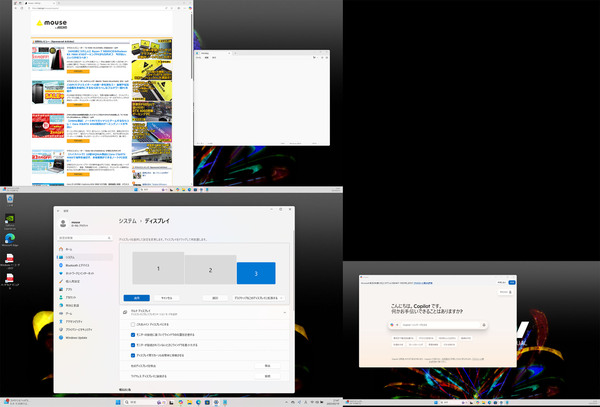
Task: Click blue sign-in button in Copilot window
Action: (x=512, y=283)
